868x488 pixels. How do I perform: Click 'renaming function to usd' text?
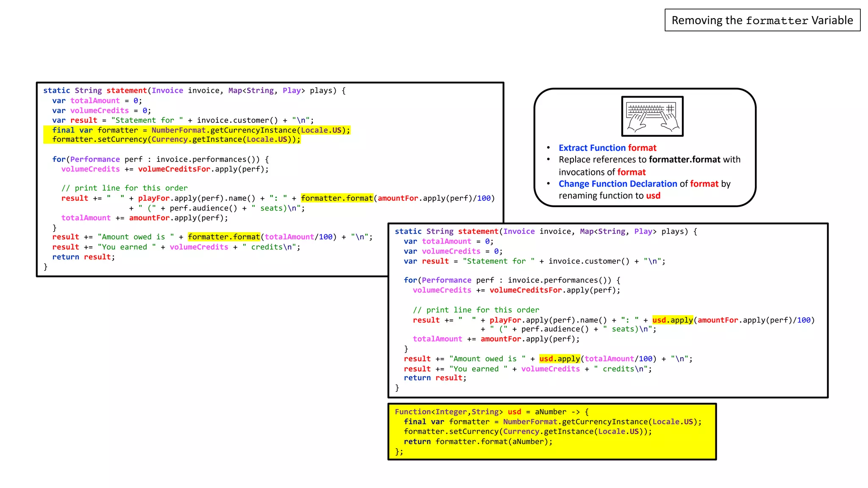click(x=609, y=196)
